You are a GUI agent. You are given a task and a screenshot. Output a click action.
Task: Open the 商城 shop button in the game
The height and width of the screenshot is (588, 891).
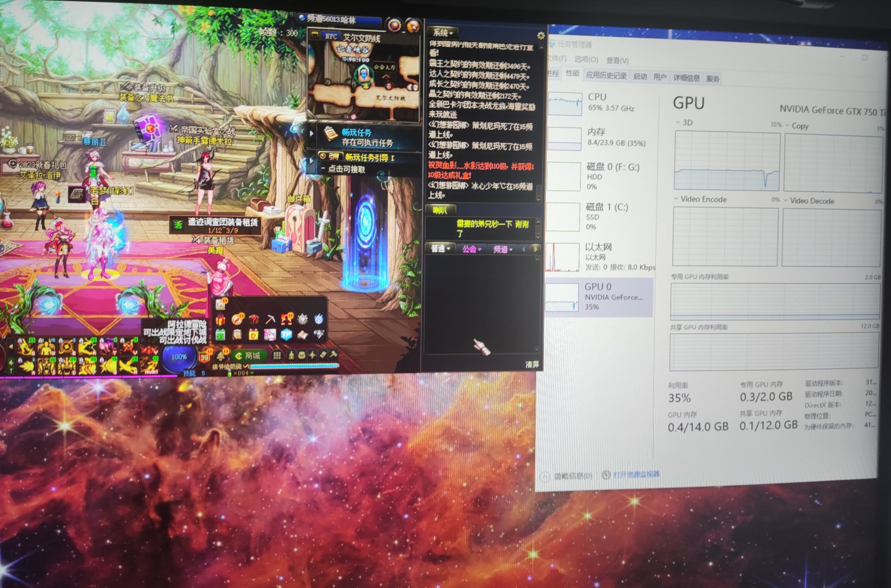click(x=249, y=356)
